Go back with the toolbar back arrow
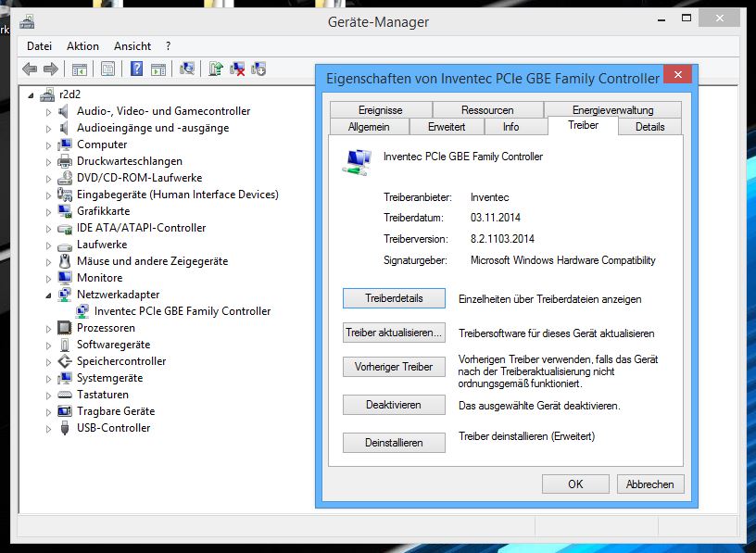 point(30,69)
